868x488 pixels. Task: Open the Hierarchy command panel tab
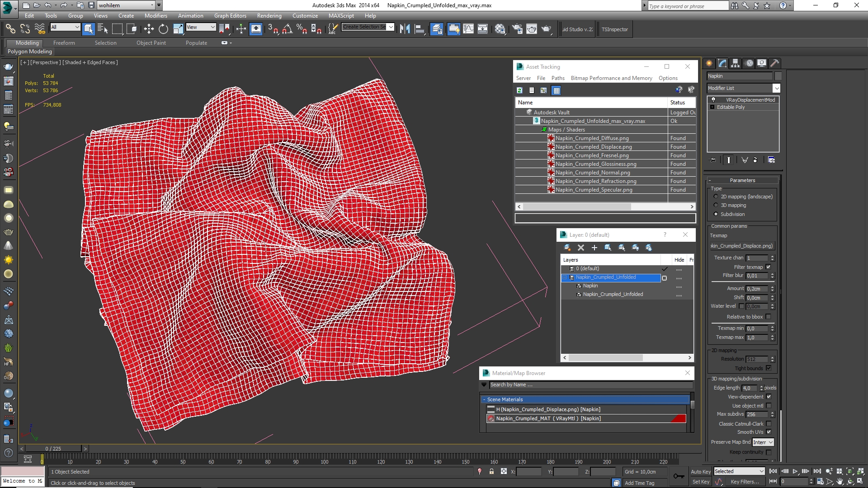(736, 63)
